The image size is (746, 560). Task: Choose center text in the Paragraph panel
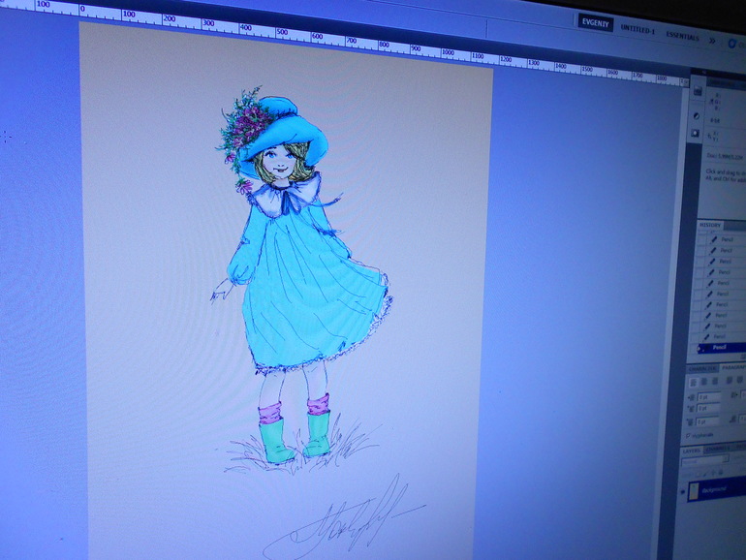pyautogui.click(x=704, y=382)
